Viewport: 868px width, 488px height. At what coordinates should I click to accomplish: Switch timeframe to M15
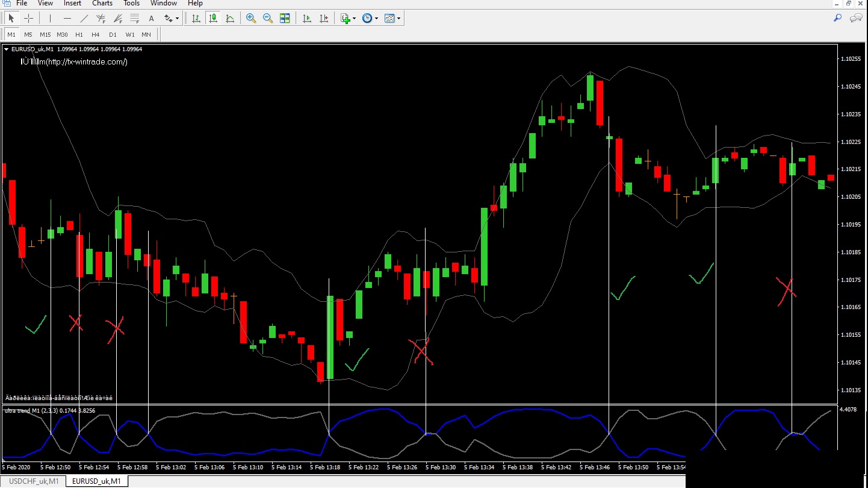point(45,34)
